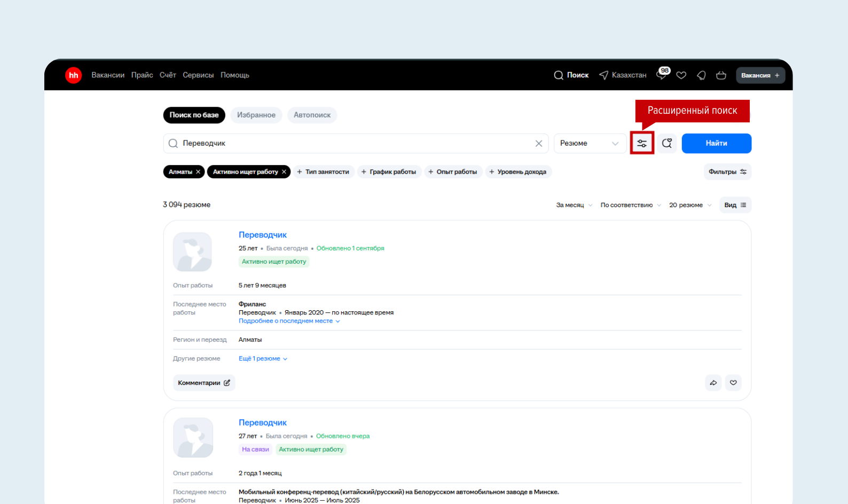The height and width of the screenshot is (504, 848).
Task: Open the shopping basket icon
Action: point(721,75)
